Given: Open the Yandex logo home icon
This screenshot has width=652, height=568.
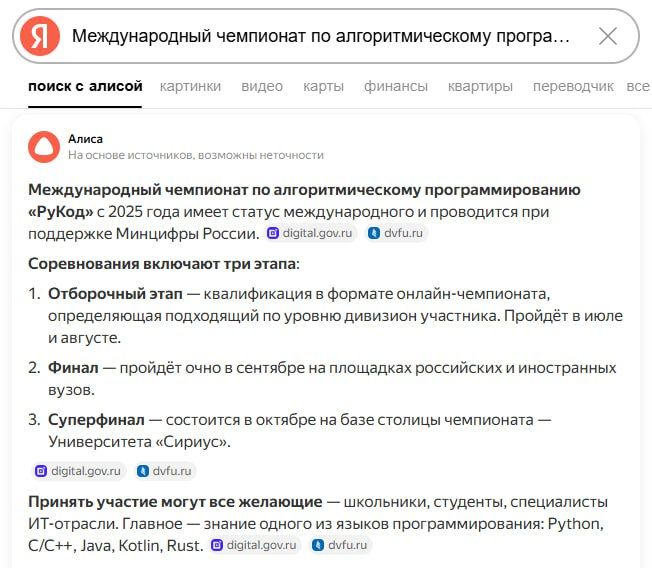Looking at the screenshot, I should tap(40, 36).
